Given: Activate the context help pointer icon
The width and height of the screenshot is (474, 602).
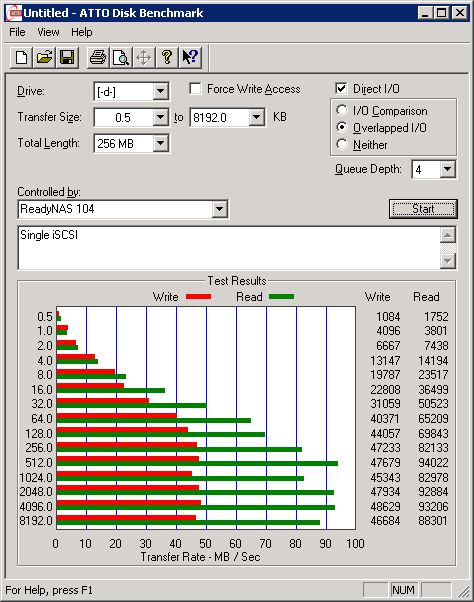Looking at the screenshot, I should (x=190, y=58).
